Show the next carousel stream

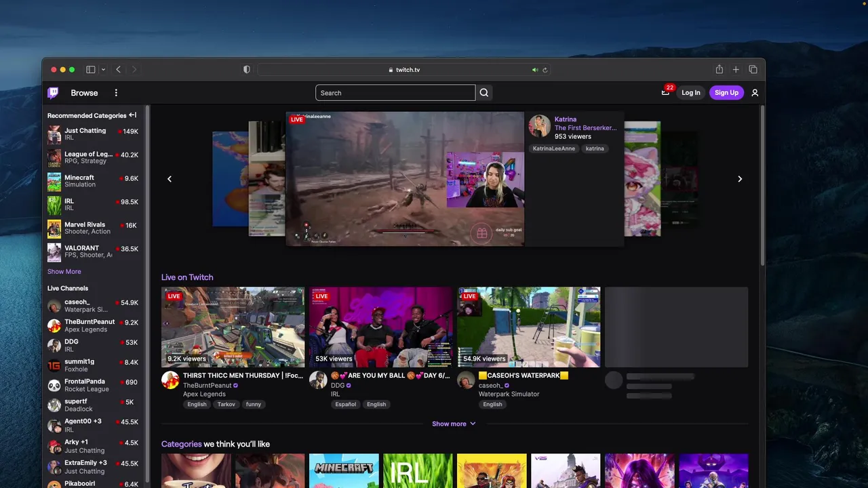point(740,179)
